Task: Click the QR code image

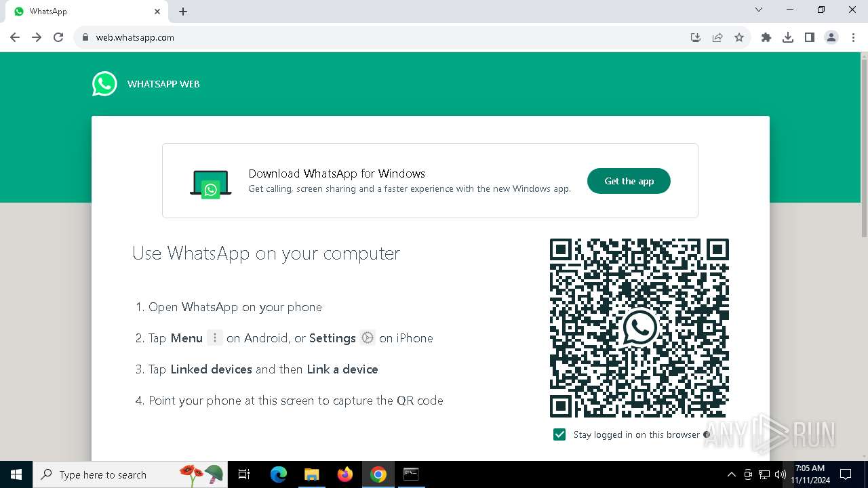Action: point(639,327)
